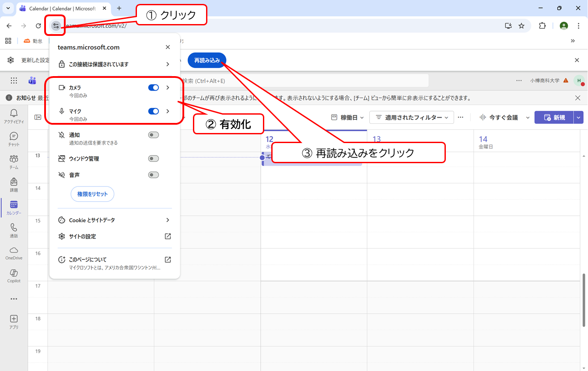Open サイトの設定 from the popup

coord(115,236)
